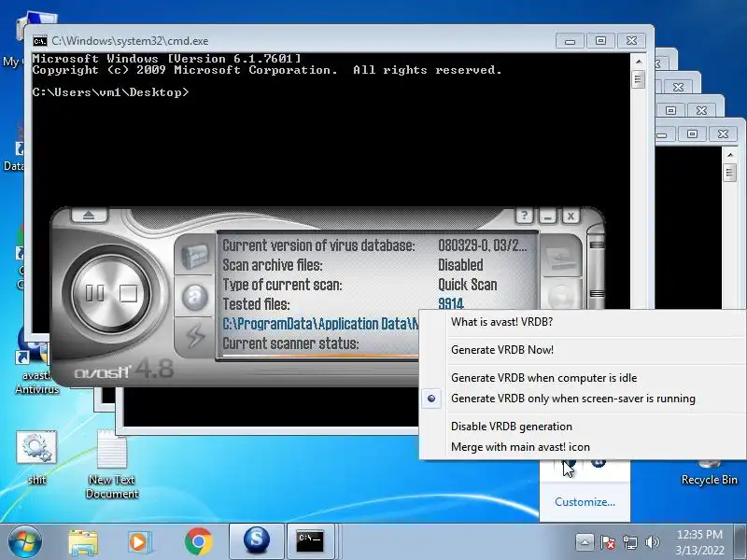Click 'Quick Scan' scan type value
The height and width of the screenshot is (560, 747).
point(468,285)
